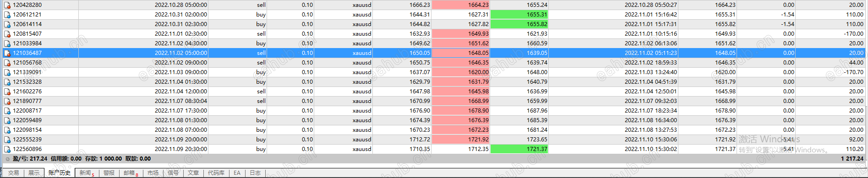Open the 日志 tab

pos(255,173)
